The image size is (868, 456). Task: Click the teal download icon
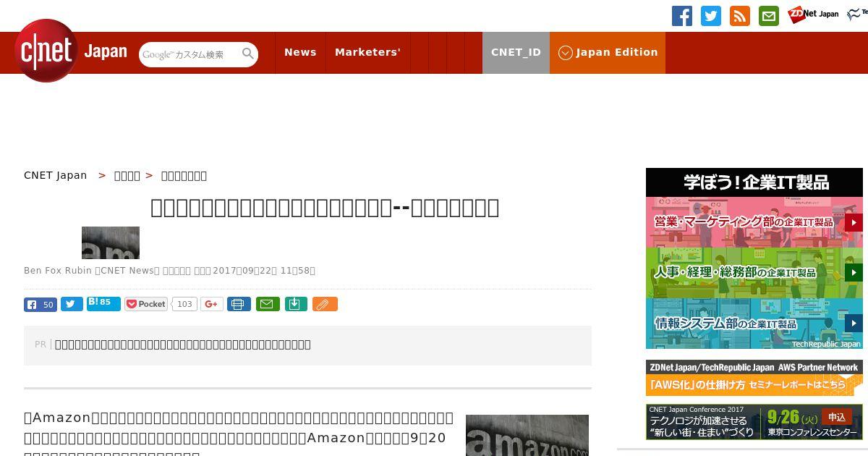click(296, 304)
